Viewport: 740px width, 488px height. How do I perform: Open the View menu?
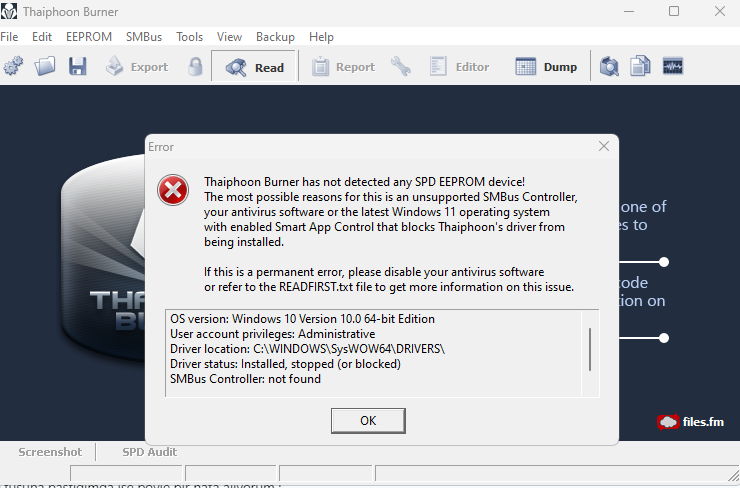(x=229, y=37)
